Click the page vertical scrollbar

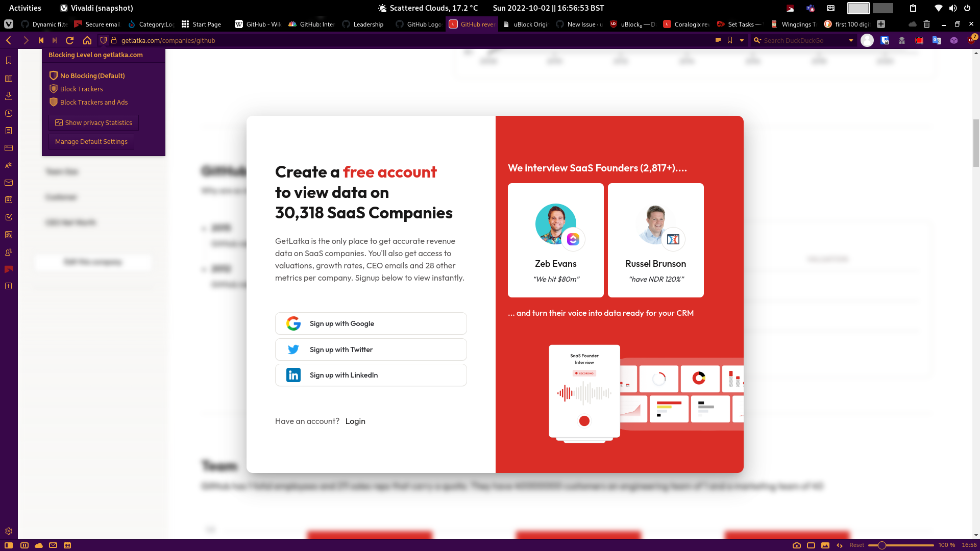coord(976,143)
